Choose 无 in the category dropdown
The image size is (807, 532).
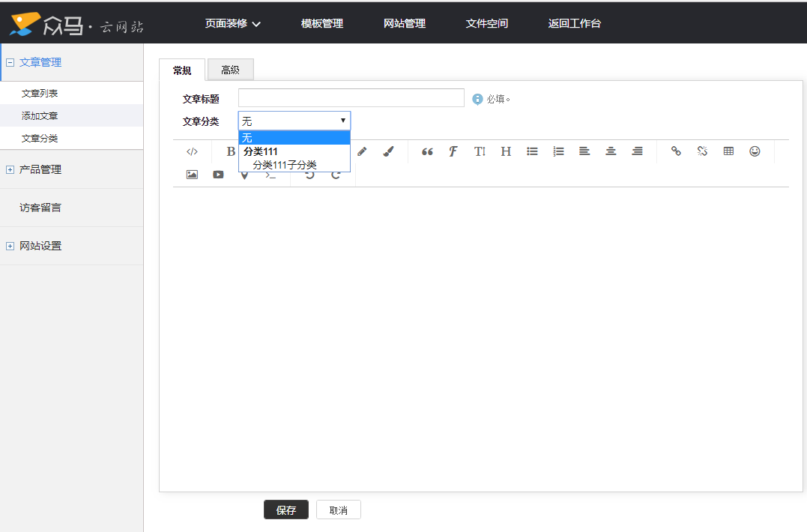point(294,137)
